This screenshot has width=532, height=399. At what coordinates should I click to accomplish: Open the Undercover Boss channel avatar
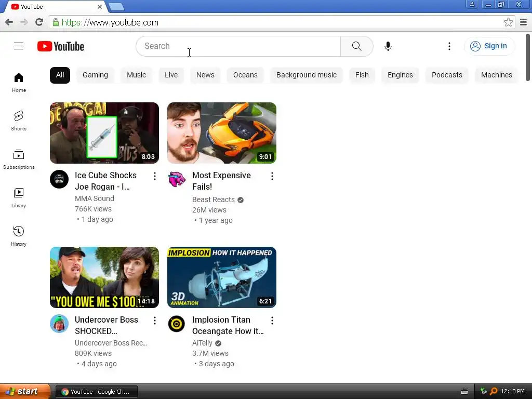click(59, 324)
